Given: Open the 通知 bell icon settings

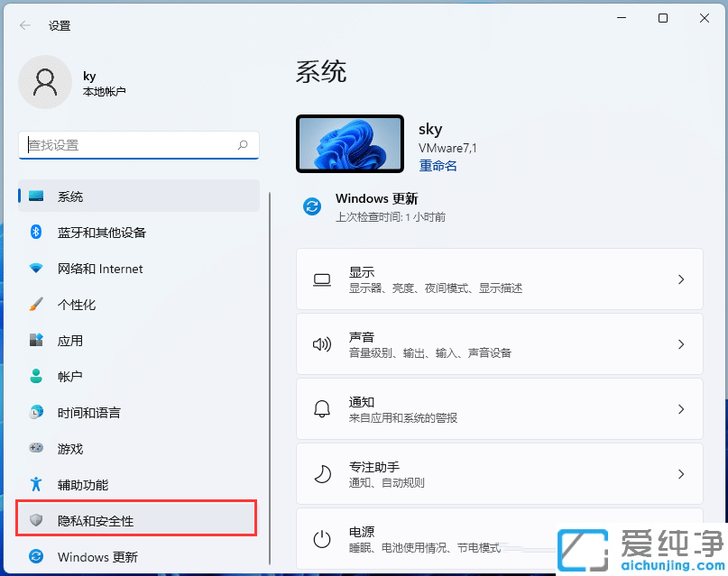Looking at the screenshot, I should tap(322, 408).
